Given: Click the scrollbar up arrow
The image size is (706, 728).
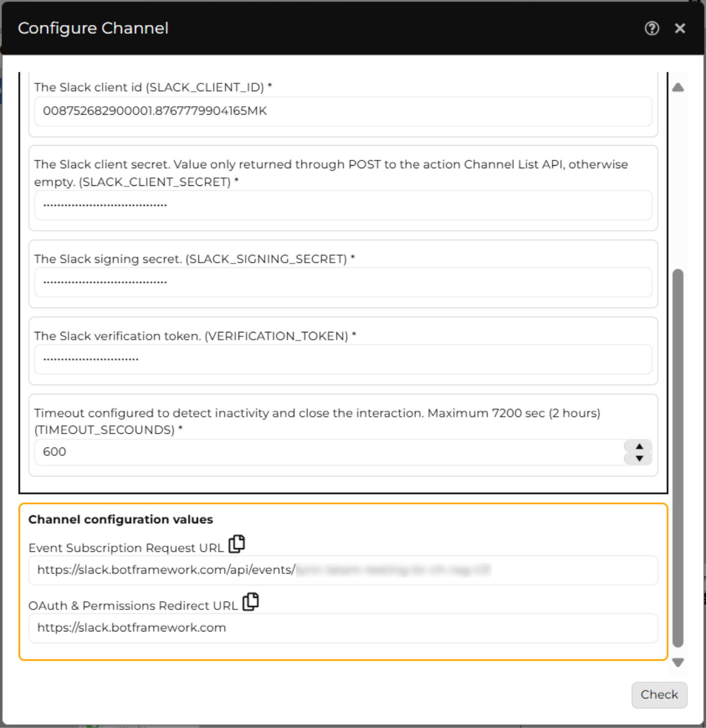Looking at the screenshot, I should point(679,87).
